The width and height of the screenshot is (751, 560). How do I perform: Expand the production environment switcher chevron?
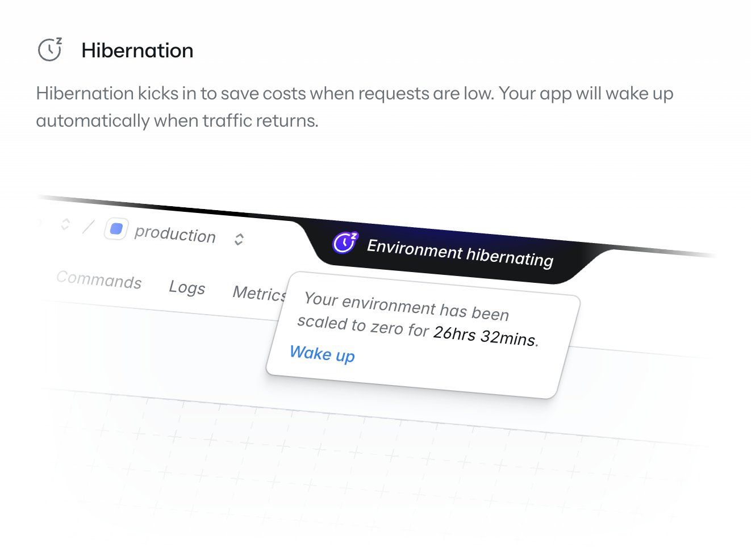[x=239, y=239]
